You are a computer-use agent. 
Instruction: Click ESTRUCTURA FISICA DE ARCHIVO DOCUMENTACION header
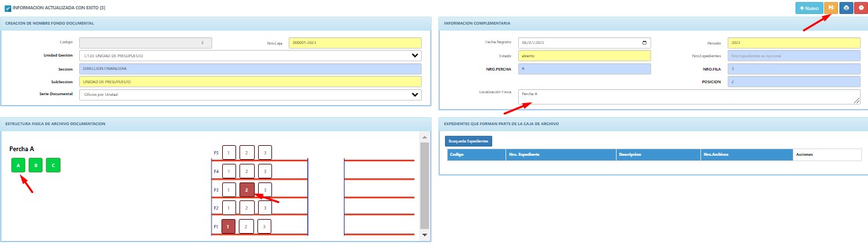click(x=55, y=124)
